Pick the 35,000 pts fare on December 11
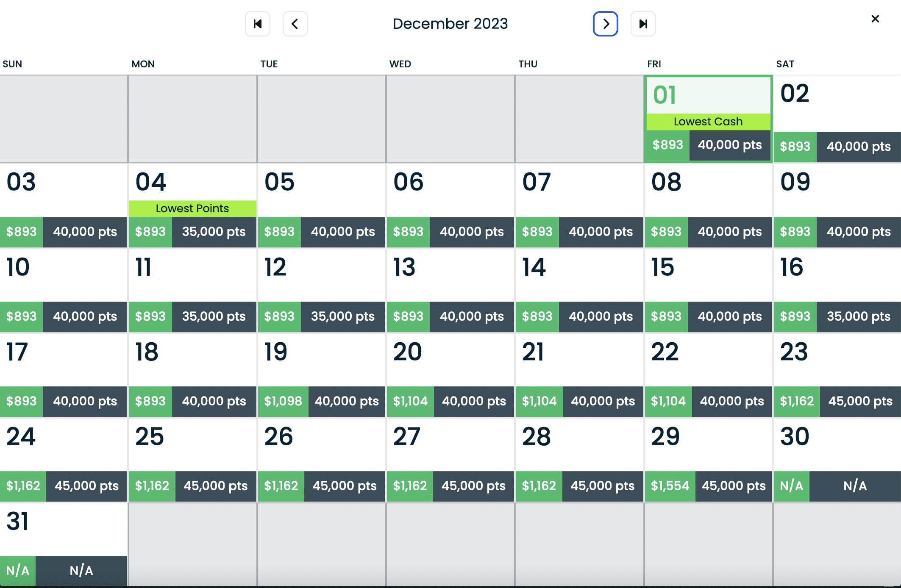901x588 pixels. pos(214,316)
